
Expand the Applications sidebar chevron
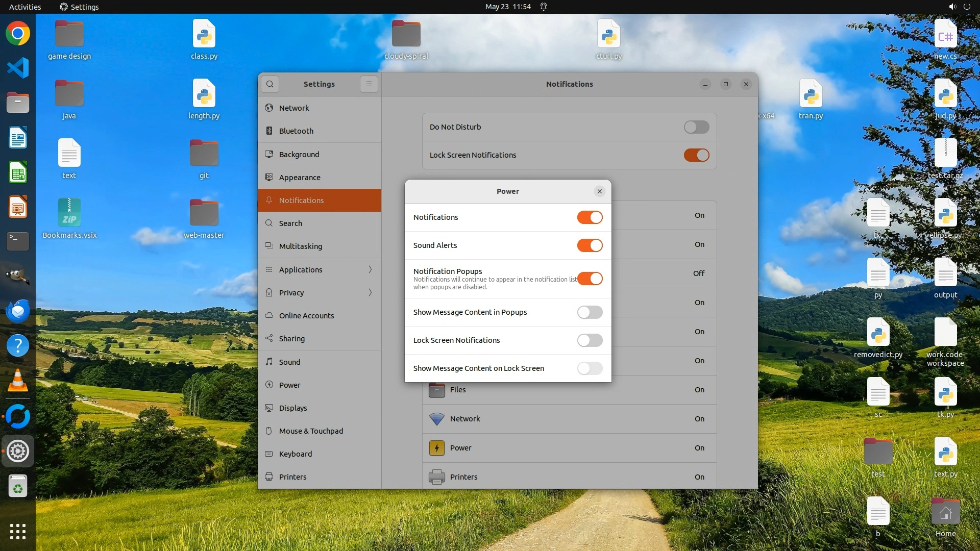click(x=370, y=269)
